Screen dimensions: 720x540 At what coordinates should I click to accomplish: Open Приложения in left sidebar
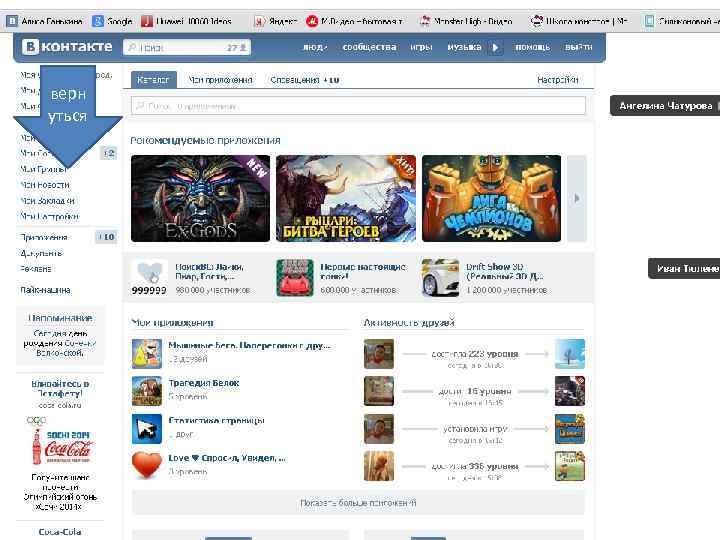44,237
